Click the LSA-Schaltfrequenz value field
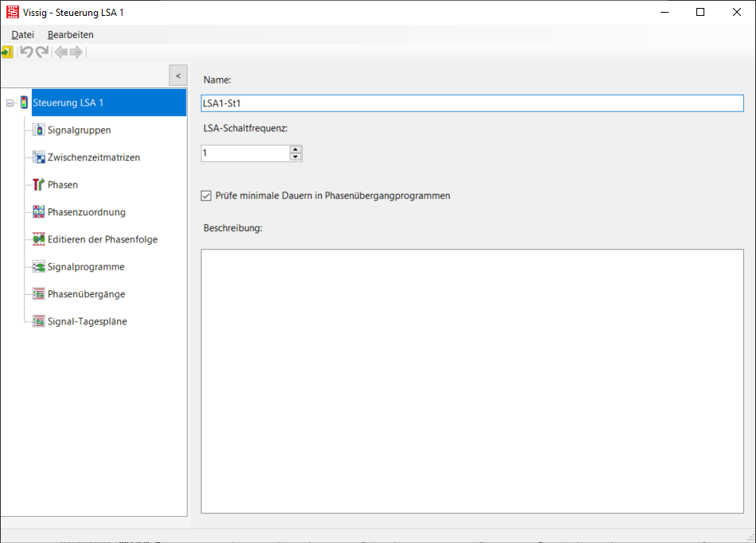The height and width of the screenshot is (543, 756). [x=246, y=153]
